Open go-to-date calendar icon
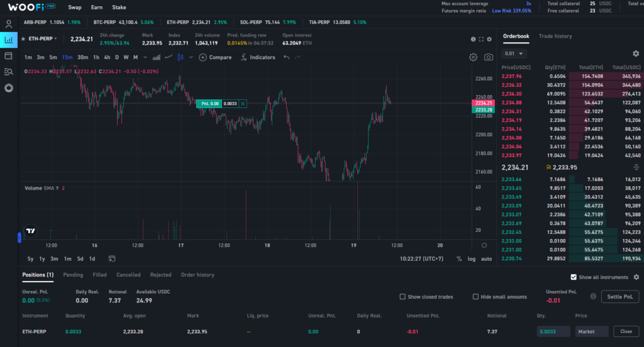Screen dimensions: 644x347 pyautogui.click(x=112, y=259)
